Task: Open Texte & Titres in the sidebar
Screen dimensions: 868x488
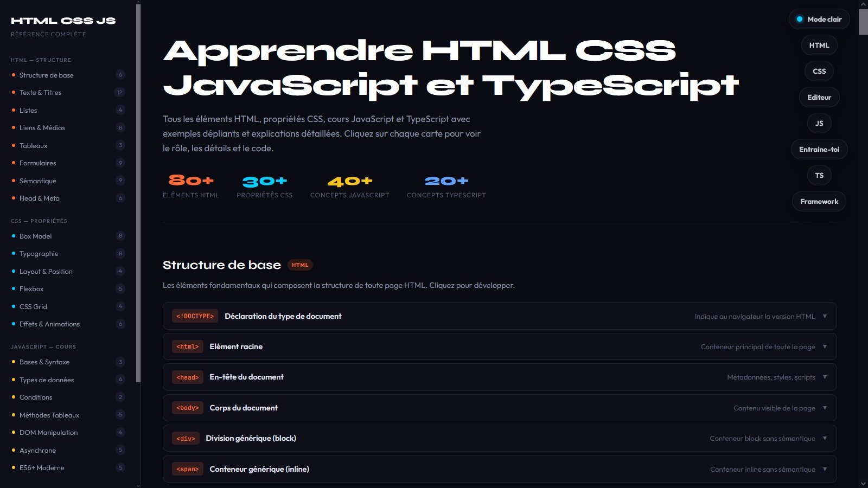Action: (x=41, y=92)
